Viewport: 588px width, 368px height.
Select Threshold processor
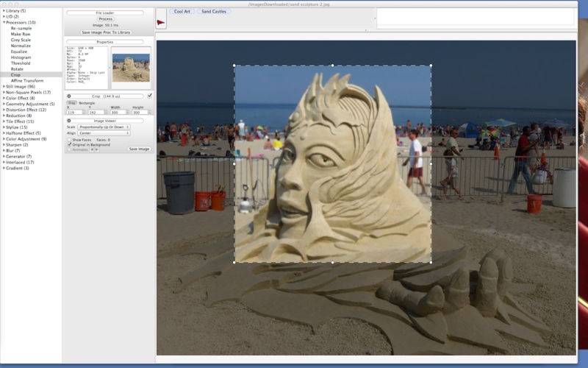[21, 63]
